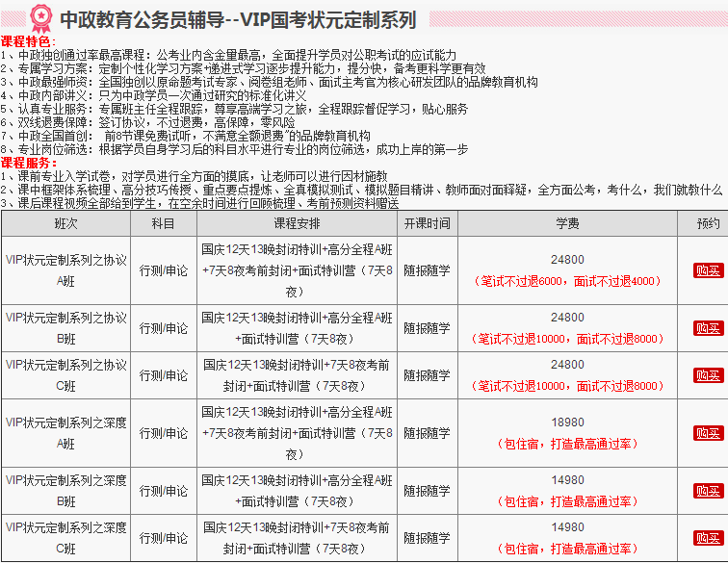Click course schedule cell of 深度B班 row
The image size is (728, 563).
tap(298, 491)
